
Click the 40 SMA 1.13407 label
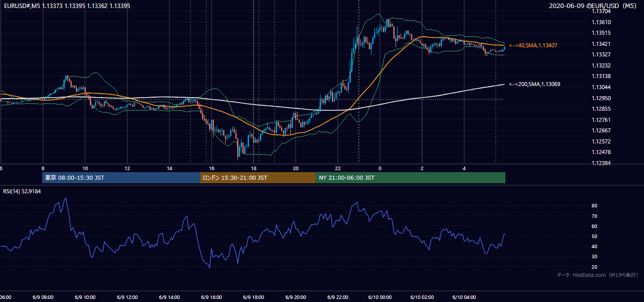pyautogui.click(x=533, y=45)
